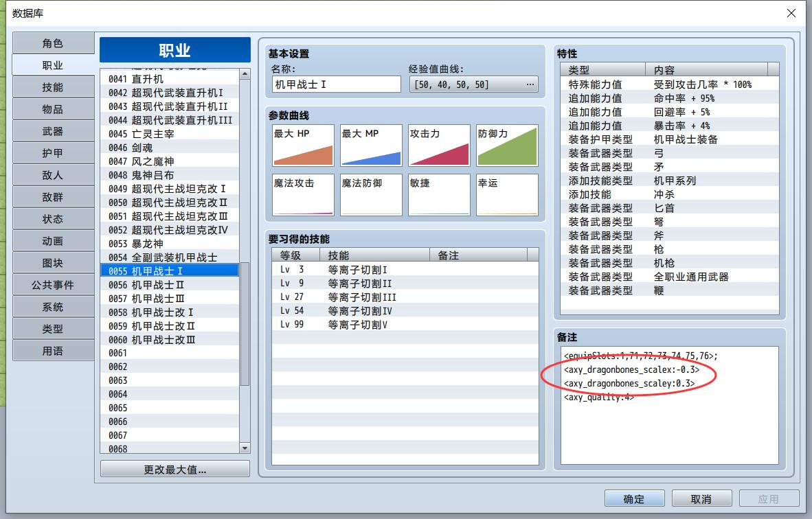The image size is (812, 519).
Task: Open the 最大 MP parameter curve
Action: pos(371,146)
